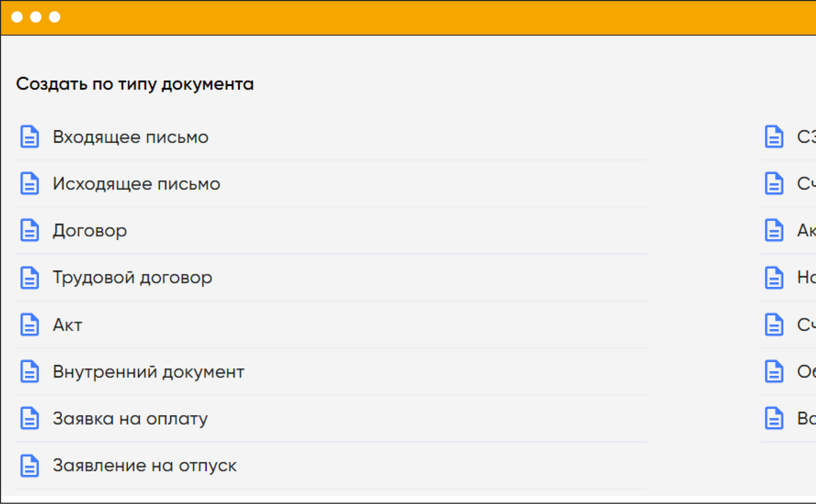This screenshot has width=816, height=504.
Task: Choose the Договор document type
Action: tap(90, 231)
